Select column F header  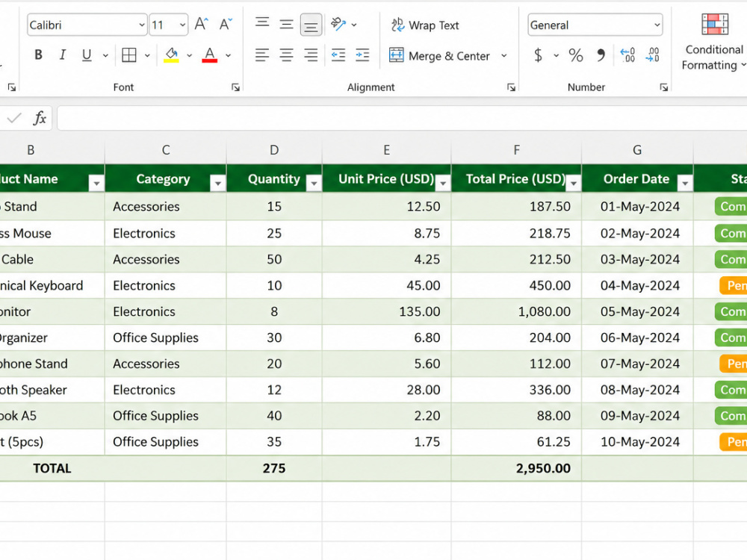point(516,150)
